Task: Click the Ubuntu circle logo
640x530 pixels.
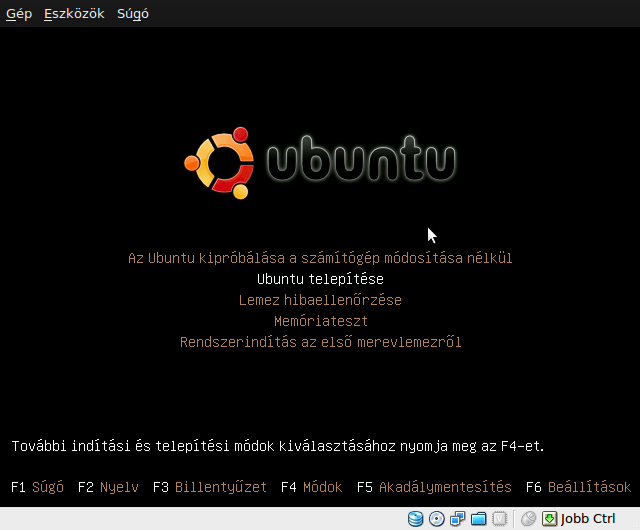Action: pos(218,161)
